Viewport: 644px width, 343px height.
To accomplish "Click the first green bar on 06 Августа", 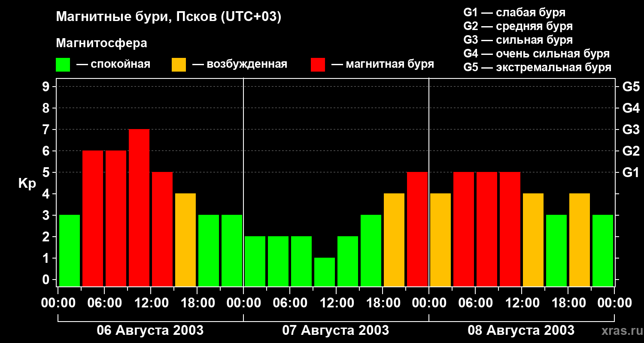I will coord(70,251).
